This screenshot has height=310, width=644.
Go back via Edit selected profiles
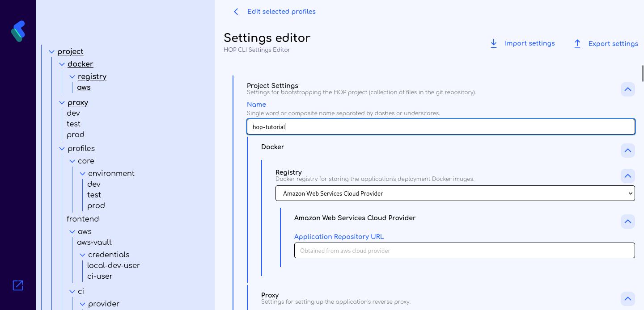pos(281,12)
